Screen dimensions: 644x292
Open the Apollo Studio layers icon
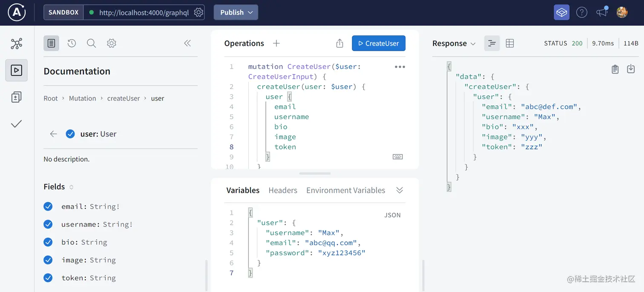561,12
